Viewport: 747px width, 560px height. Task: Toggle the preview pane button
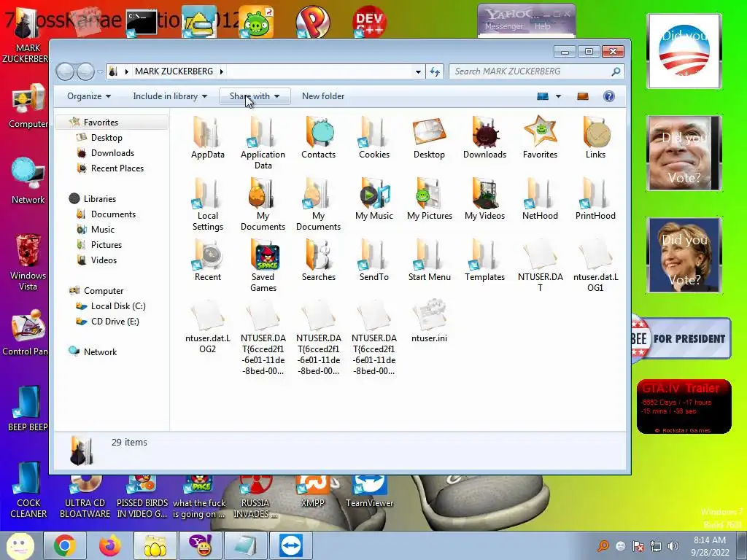(582, 96)
